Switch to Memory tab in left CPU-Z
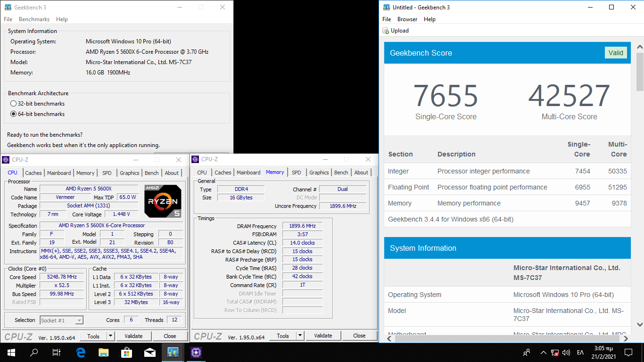 85,173
